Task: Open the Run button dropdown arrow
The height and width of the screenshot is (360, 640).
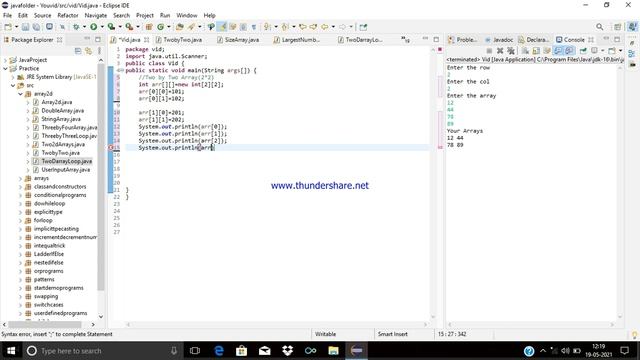Action: 102,27
